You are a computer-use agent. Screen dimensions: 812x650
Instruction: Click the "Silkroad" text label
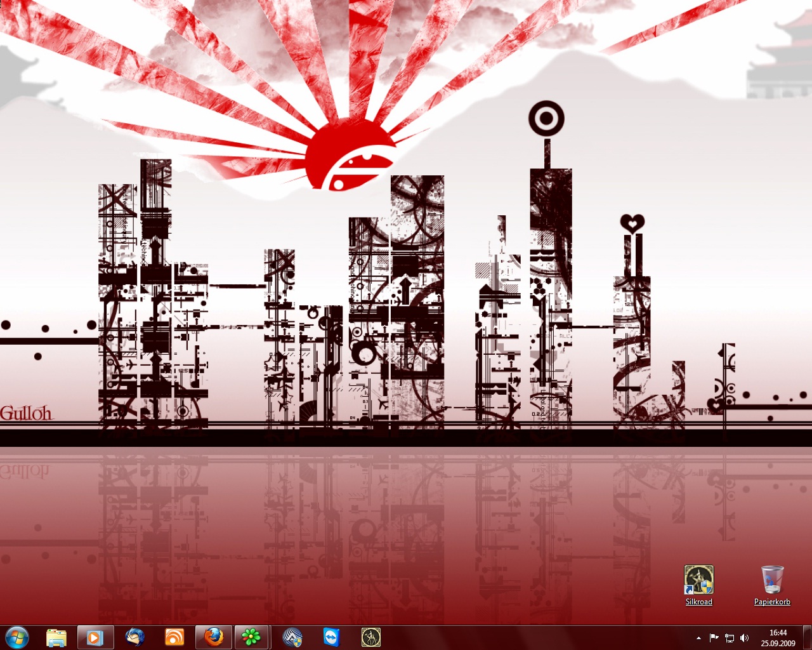coord(698,602)
